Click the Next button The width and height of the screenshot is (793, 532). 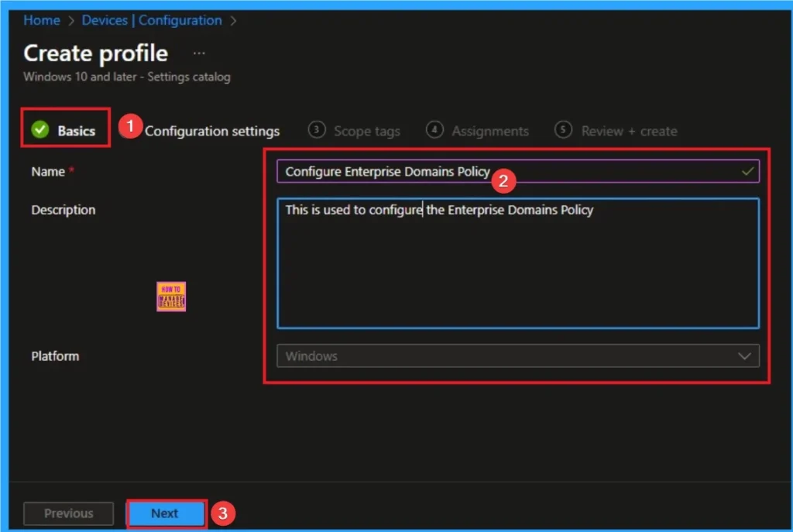[165, 513]
